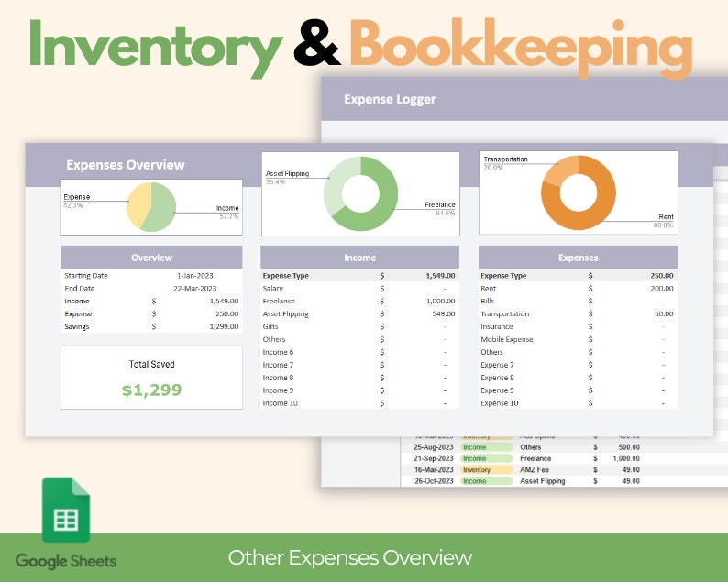Click the Insurance row label
The image size is (728, 582).
(497, 326)
